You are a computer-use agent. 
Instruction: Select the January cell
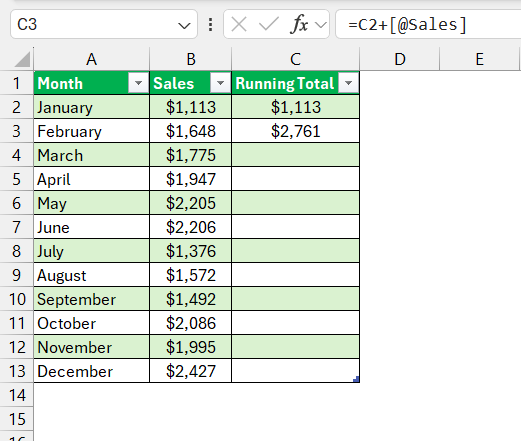pyautogui.click(x=92, y=107)
